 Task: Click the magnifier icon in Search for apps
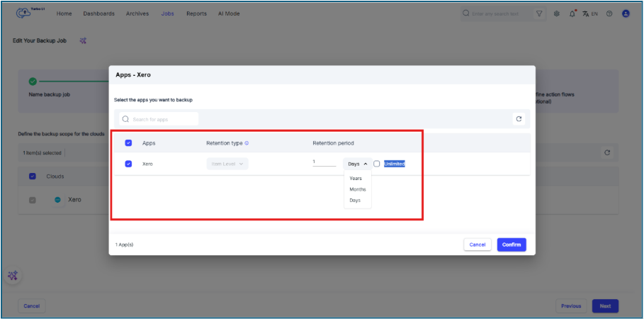[x=125, y=119]
